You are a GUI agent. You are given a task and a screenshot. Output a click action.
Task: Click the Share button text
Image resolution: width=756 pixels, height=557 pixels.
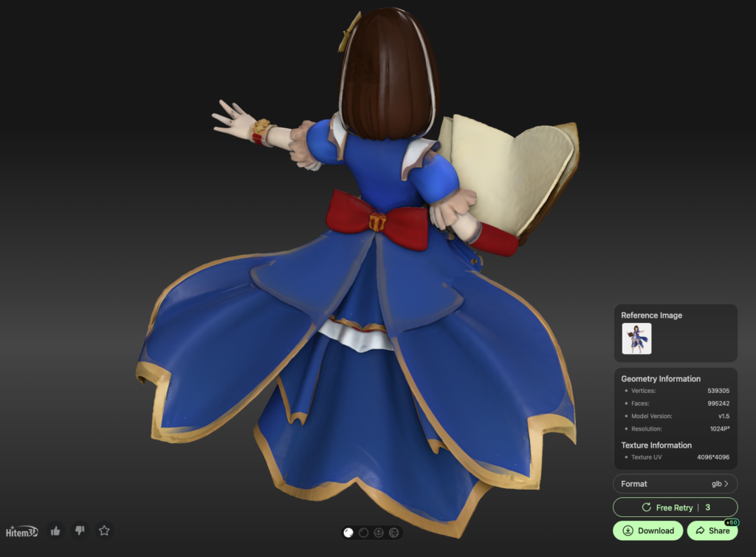(719, 530)
